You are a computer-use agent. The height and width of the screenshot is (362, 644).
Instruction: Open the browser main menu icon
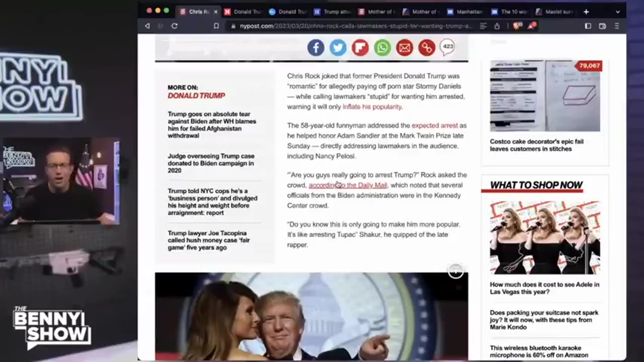pyautogui.click(x=617, y=26)
